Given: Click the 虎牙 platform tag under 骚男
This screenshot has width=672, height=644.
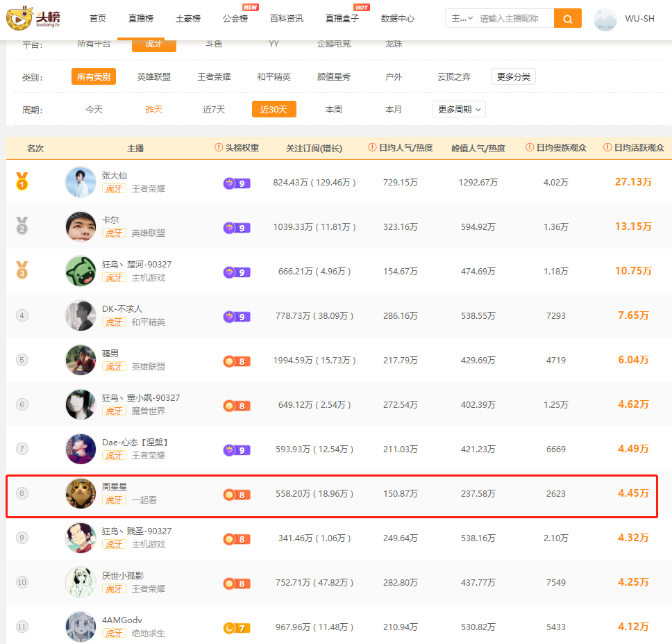Looking at the screenshot, I should (x=114, y=367).
